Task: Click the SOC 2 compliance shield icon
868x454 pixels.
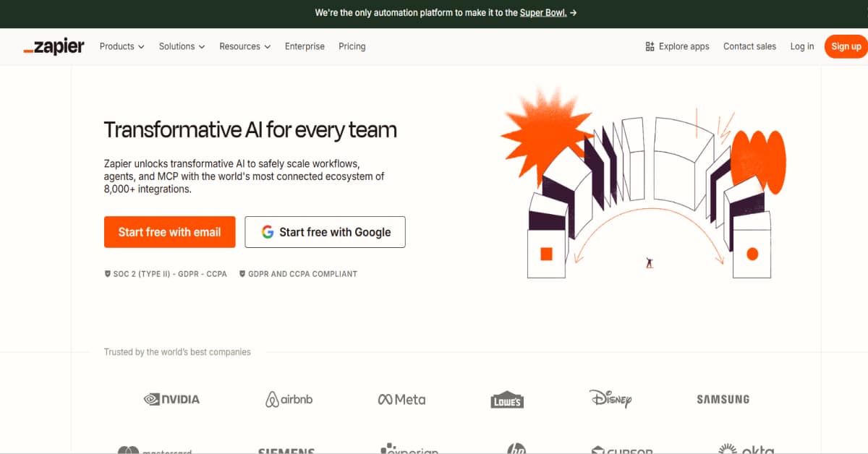Action: coord(106,273)
